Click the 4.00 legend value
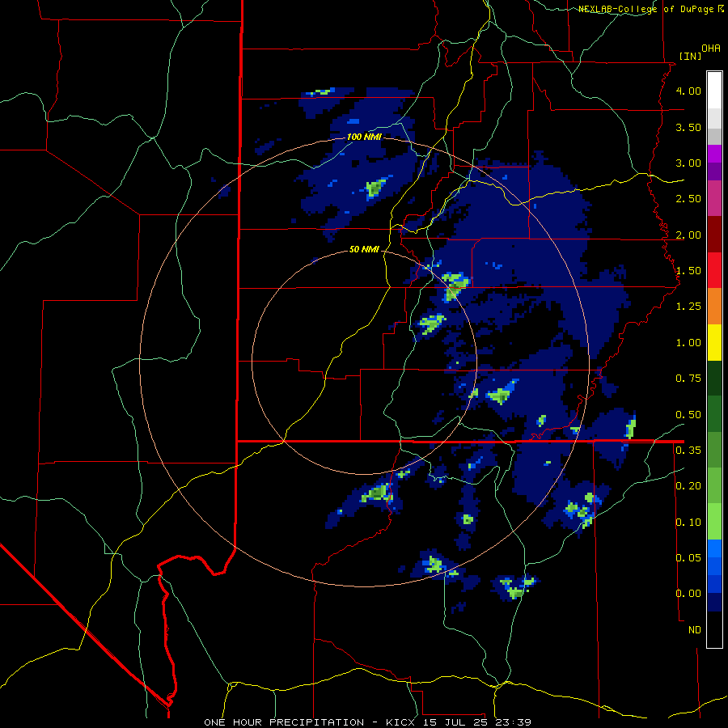The width and height of the screenshot is (728, 728). pos(688,91)
